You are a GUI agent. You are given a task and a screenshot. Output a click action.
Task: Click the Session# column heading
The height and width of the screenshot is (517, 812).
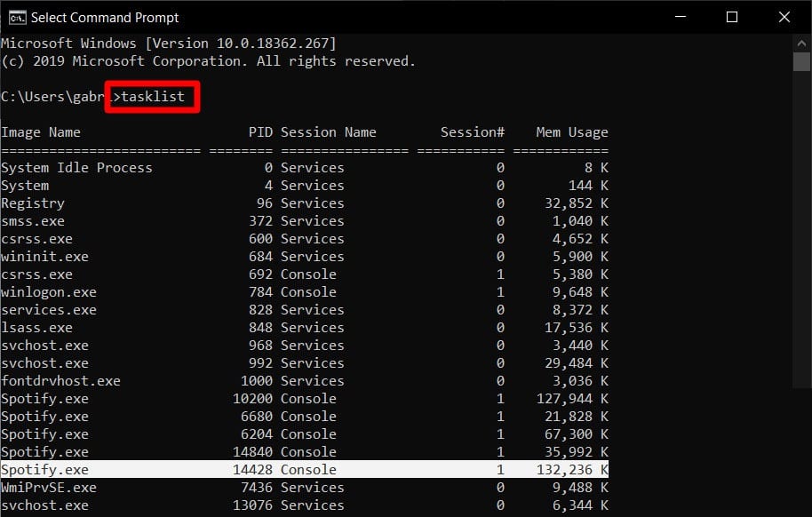(473, 131)
